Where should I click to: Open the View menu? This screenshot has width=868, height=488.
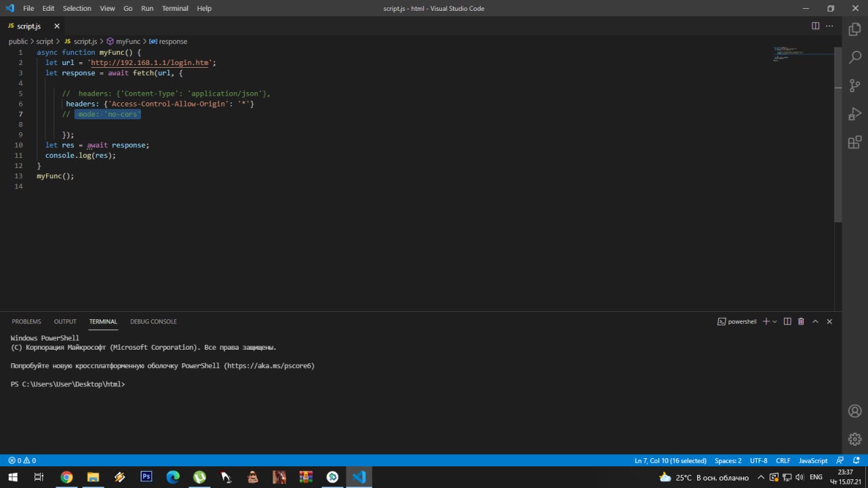pos(107,8)
